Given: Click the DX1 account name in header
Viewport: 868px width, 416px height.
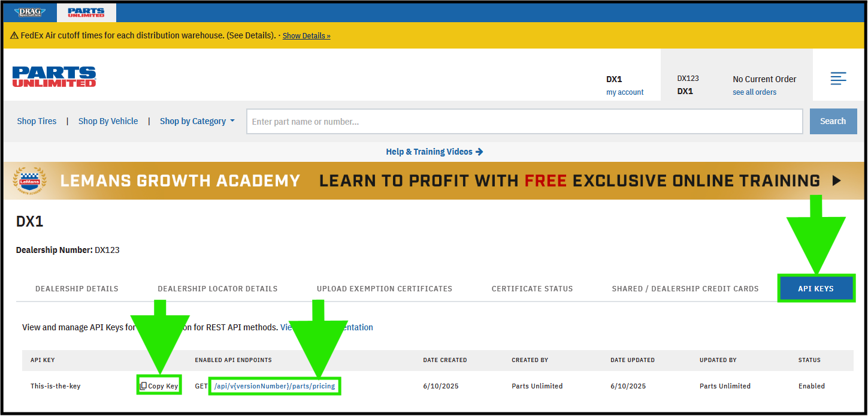Looking at the screenshot, I should pyautogui.click(x=614, y=79).
